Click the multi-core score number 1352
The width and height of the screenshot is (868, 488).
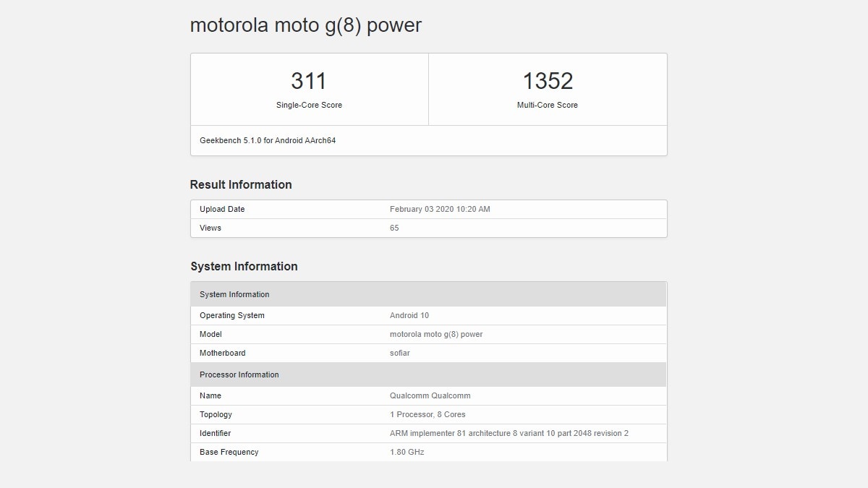[548, 81]
